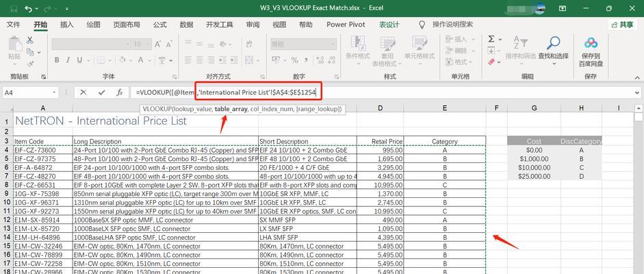Open the Clipboard (剪贴板) dialog launcher

point(44,77)
